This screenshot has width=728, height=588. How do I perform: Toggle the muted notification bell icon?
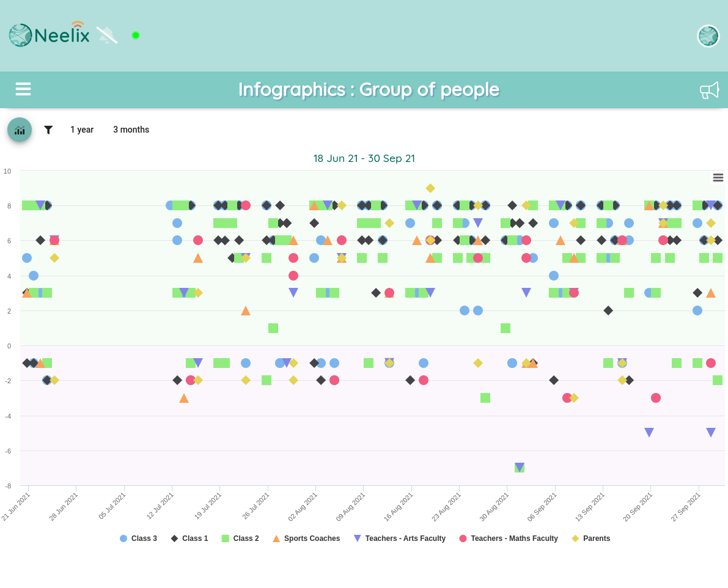[x=107, y=35]
